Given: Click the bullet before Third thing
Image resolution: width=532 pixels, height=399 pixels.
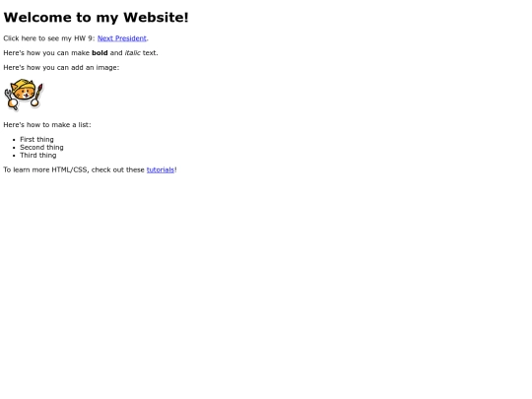Looking at the screenshot, I should coord(14,156).
